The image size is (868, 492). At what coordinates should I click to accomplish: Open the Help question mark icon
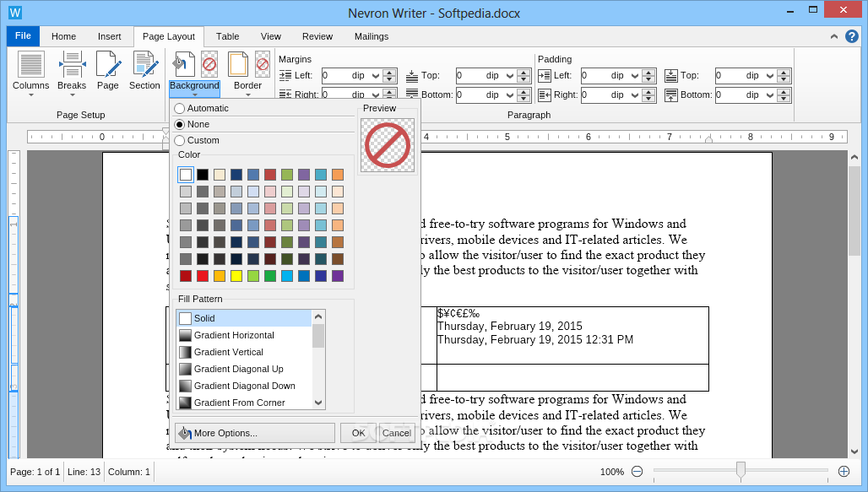coord(852,36)
